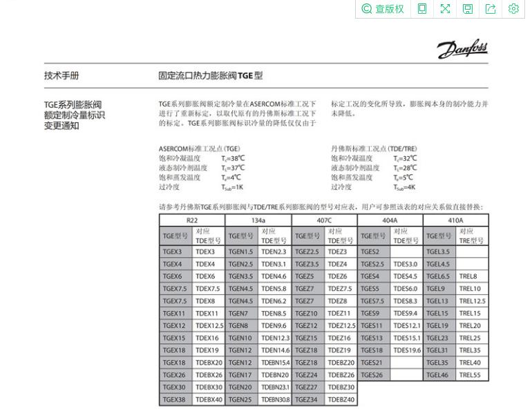The width and height of the screenshot is (532, 418).
Task: Click the 对应 TRE型号 header under 410A
Action: click(x=472, y=236)
